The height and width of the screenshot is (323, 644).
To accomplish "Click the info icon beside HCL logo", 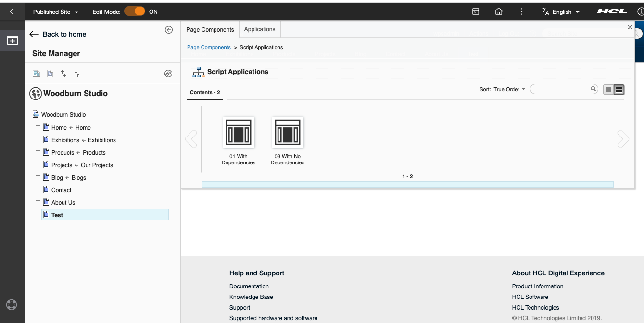I will (x=640, y=12).
